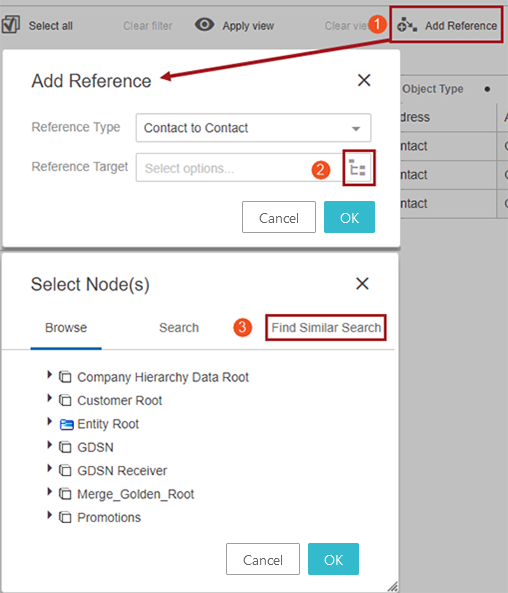
Task: Click OK in Add Reference dialog
Action: click(x=349, y=217)
